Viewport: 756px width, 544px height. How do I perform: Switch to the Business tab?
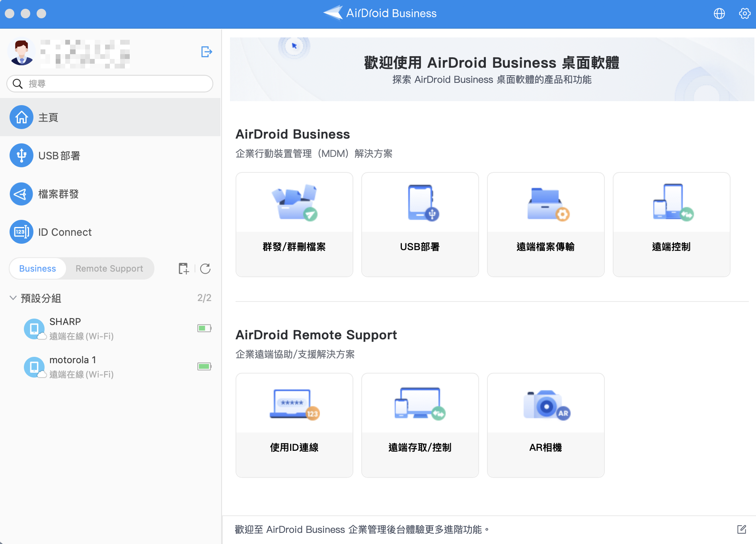37,268
